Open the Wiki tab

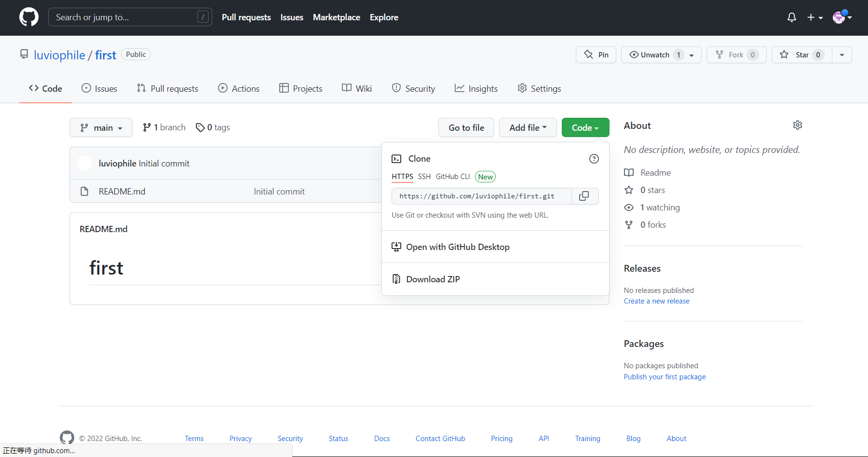coord(357,88)
